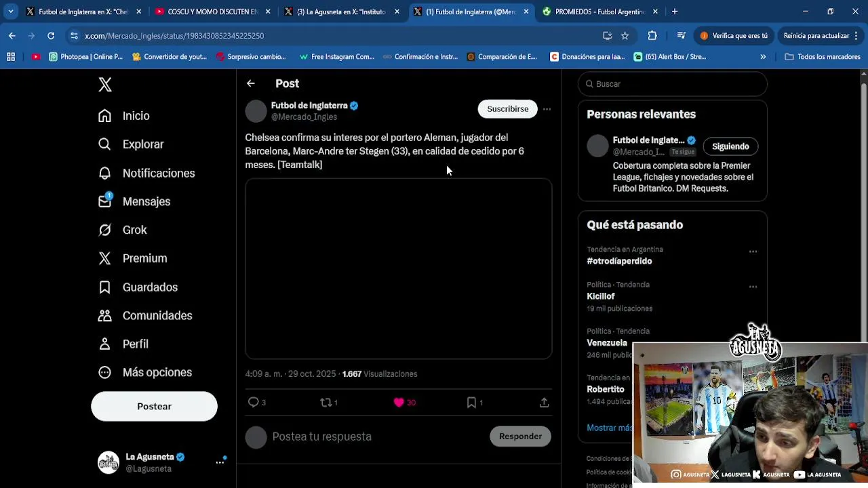The image size is (868, 488).
Task: Open Grok from the sidebar
Action: (122, 230)
